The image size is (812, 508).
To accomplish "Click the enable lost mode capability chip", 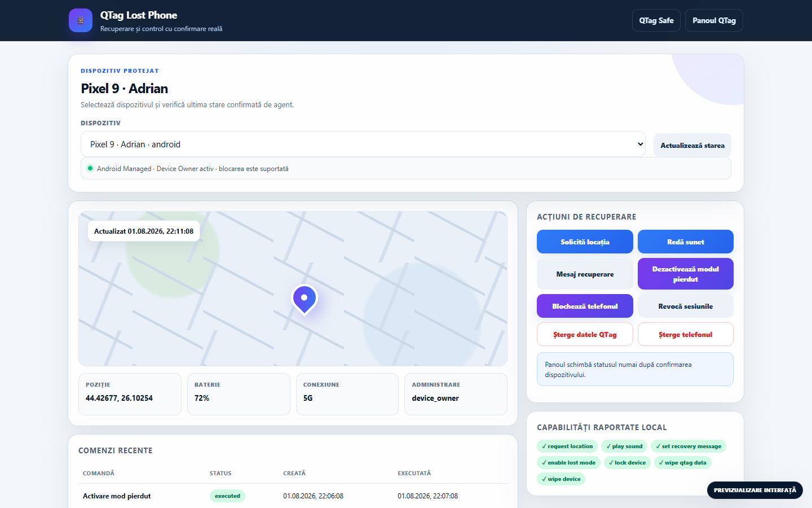I will pos(568,462).
